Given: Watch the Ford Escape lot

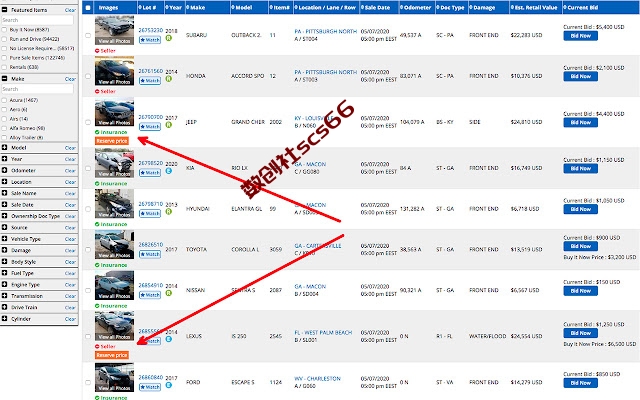Looking at the screenshot, I should pos(150,387).
